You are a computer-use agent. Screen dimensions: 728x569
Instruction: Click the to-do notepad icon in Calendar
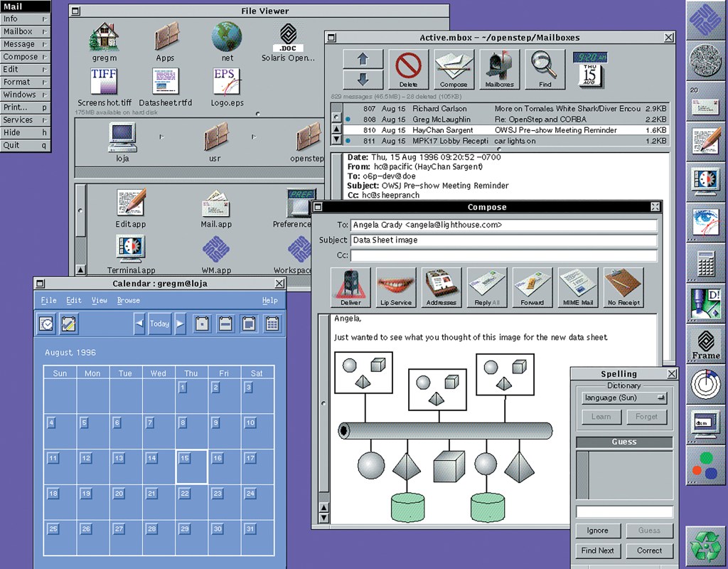(69, 324)
